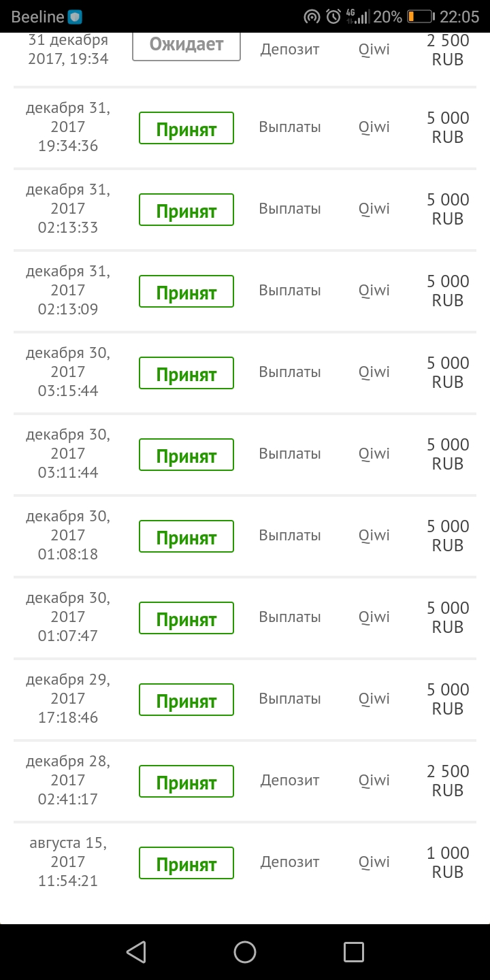Tap Выплаты label in the 01:08:18 row
The height and width of the screenshot is (980, 490).
[290, 535]
